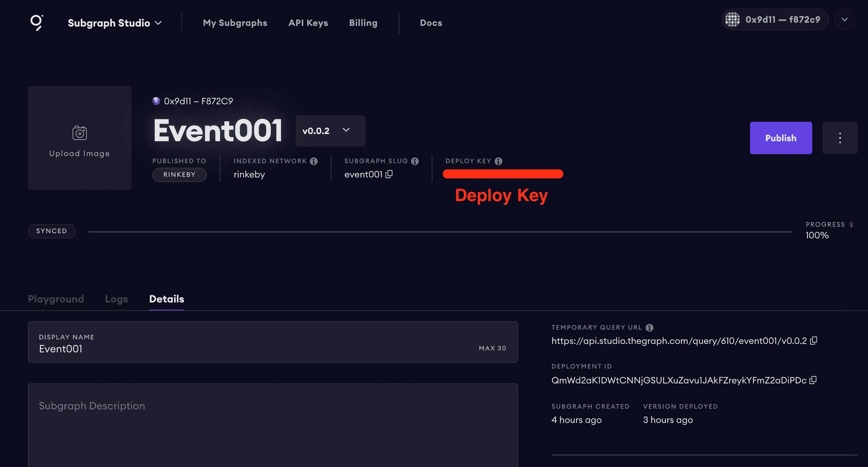The width and height of the screenshot is (868, 467).
Task: Open the Docs link
Action: coord(431,23)
